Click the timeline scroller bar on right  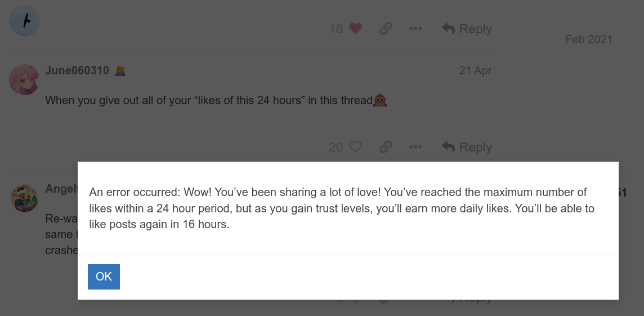coord(571,107)
